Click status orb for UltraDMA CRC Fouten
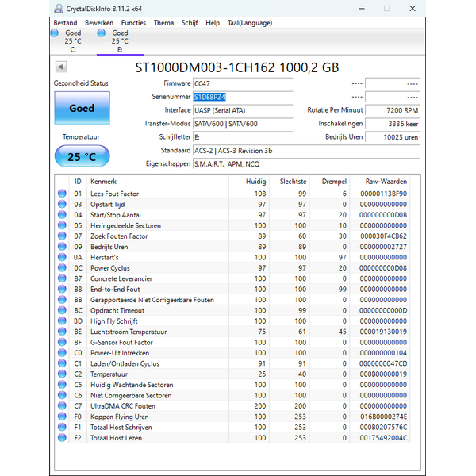Image resolution: width=476 pixels, height=476 pixels. [62, 406]
